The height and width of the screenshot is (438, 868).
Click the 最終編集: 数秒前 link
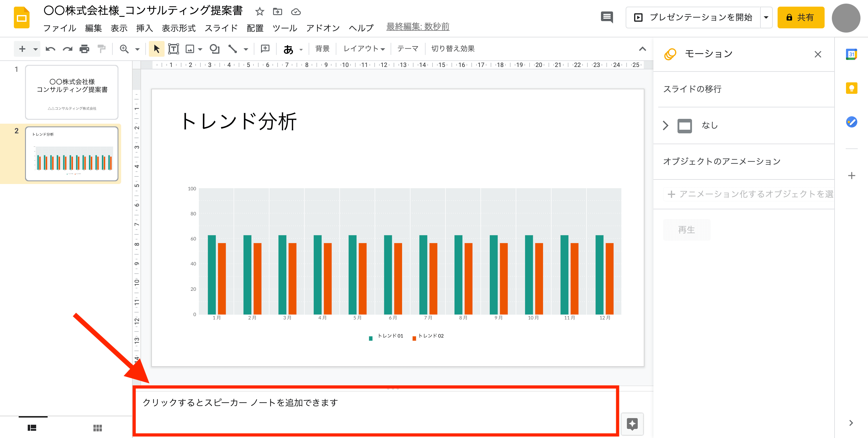pyautogui.click(x=418, y=27)
